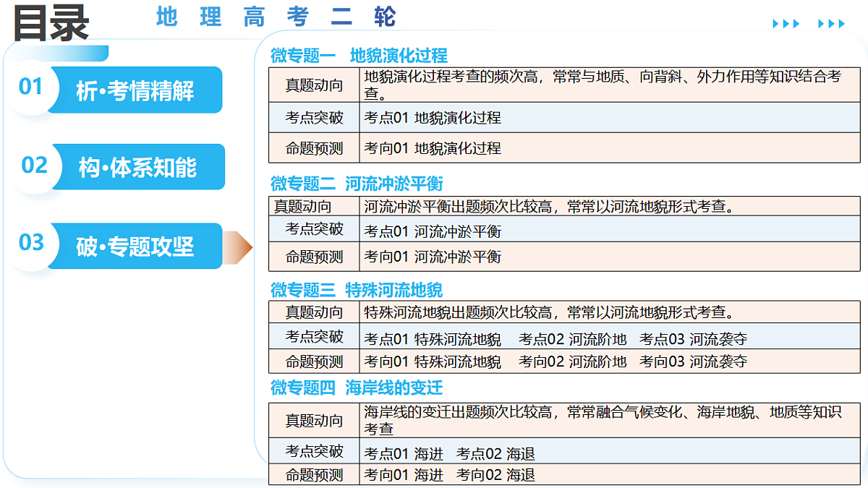Image resolution: width=868 pixels, height=488 pixels.
Task: Click the 02 number badge
Action: [x=34, y=166]
